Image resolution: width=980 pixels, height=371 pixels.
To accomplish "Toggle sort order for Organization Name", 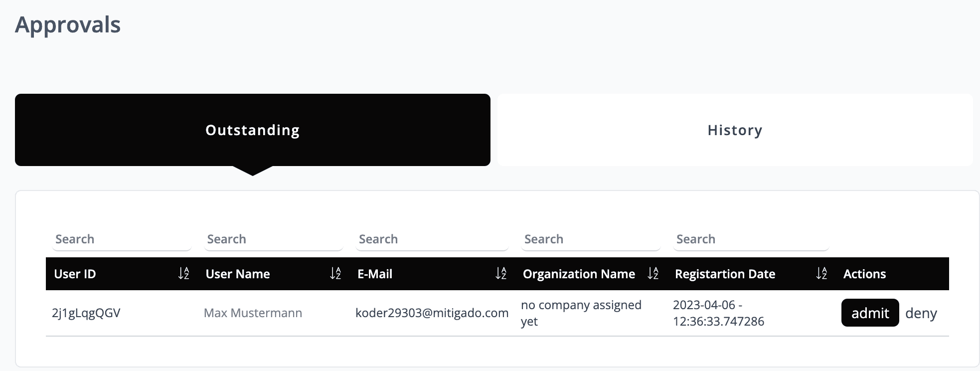I will [x=653, y=273].
